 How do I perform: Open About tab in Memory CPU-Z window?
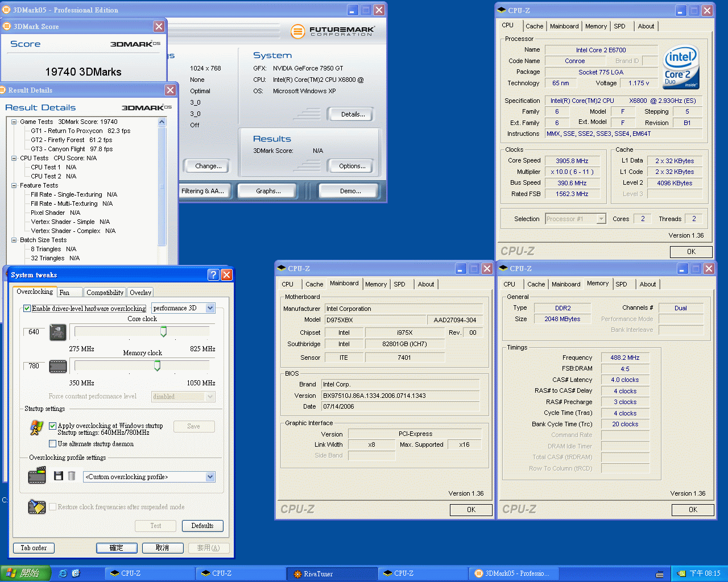click(x=647, y=284)
